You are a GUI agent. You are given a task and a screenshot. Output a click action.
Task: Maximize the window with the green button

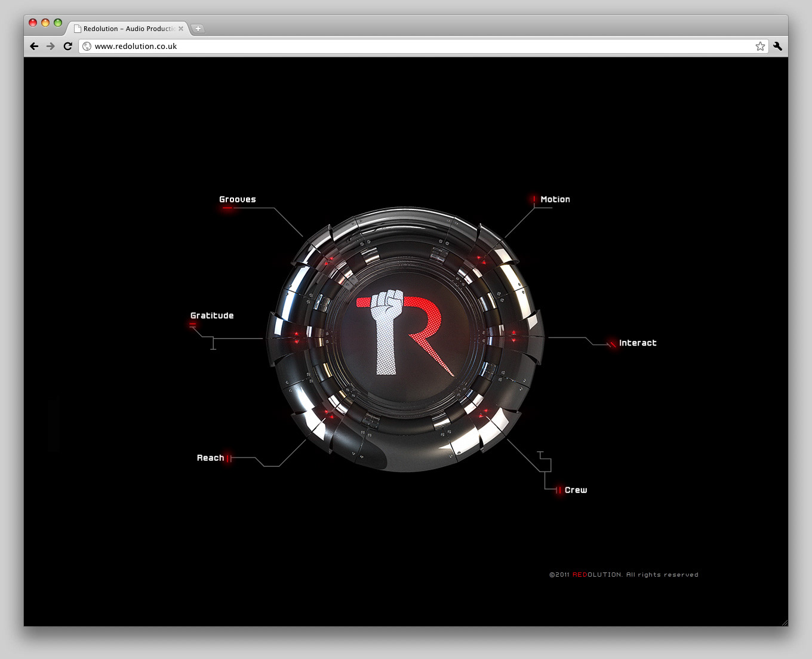click(58, 23)
